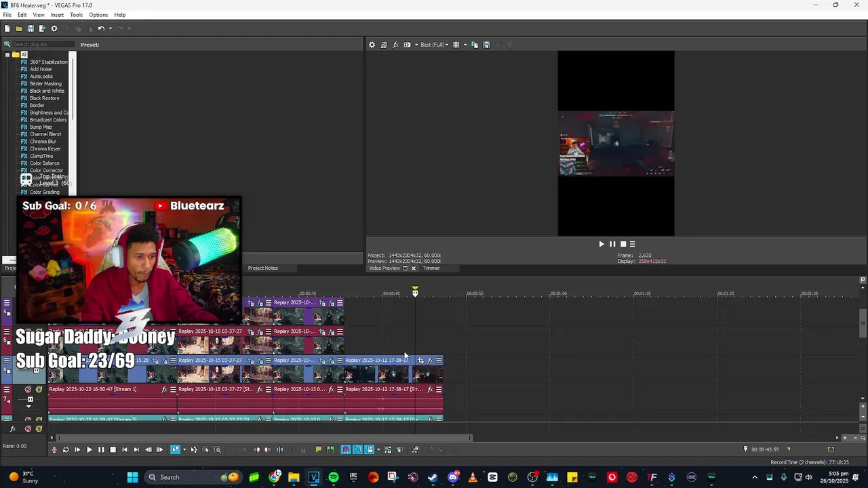
Task: Open Video Output FX in preview toolbar
Action: point(395,45)
